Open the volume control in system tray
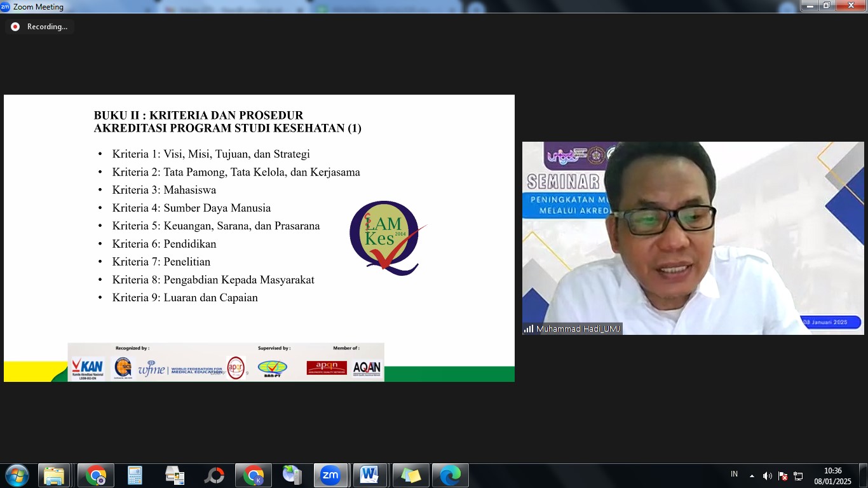868x488 pixels. coord(767,476)
